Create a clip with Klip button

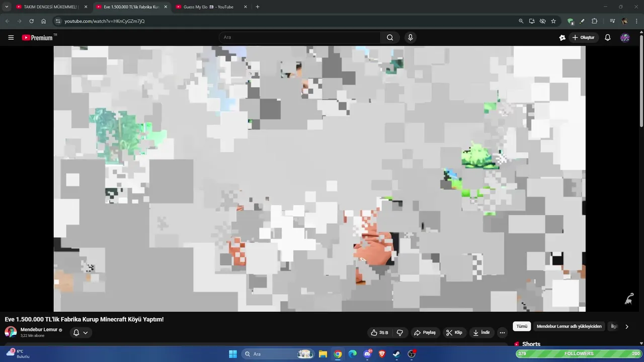[x=454, y=333]
